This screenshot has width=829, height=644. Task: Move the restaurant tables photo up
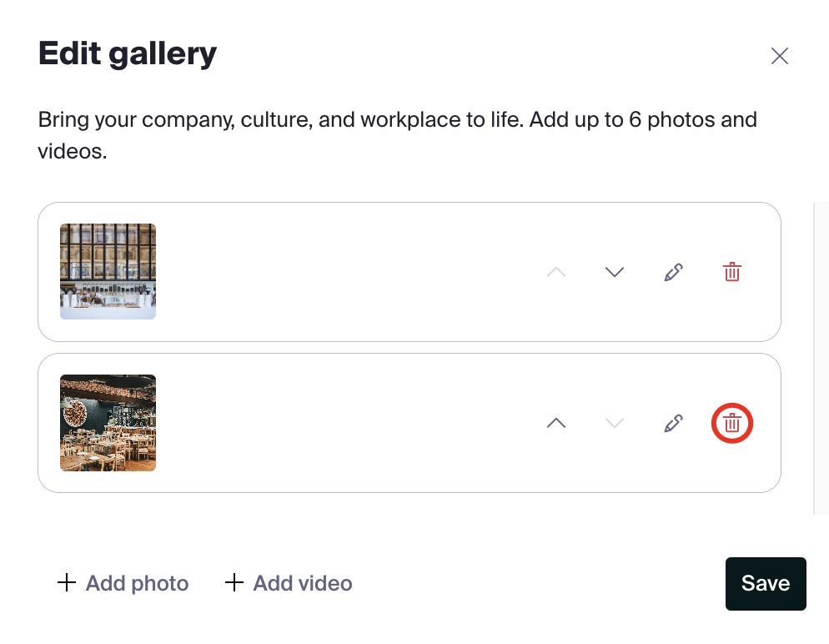click(x=556, y=423)
